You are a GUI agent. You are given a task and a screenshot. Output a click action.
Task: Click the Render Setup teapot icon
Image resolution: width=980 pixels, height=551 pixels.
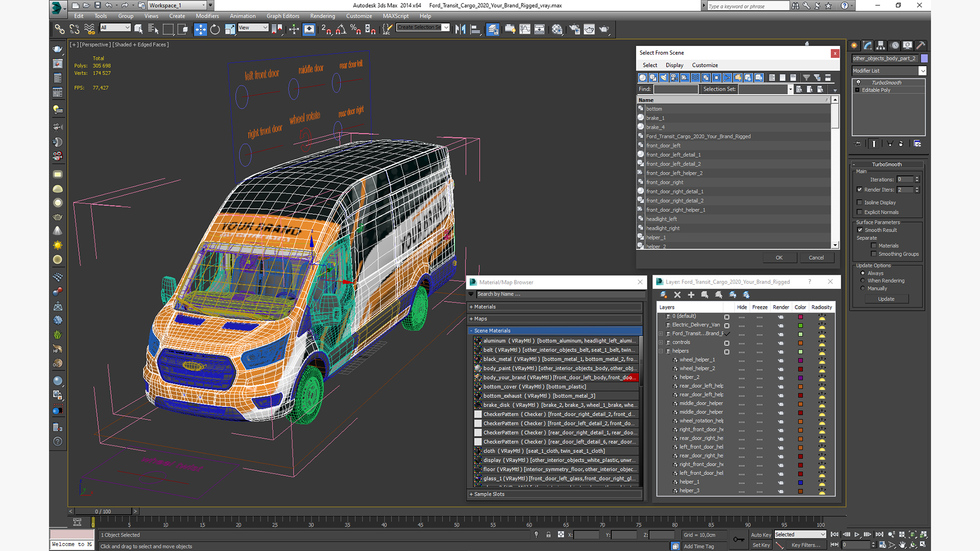574,30
